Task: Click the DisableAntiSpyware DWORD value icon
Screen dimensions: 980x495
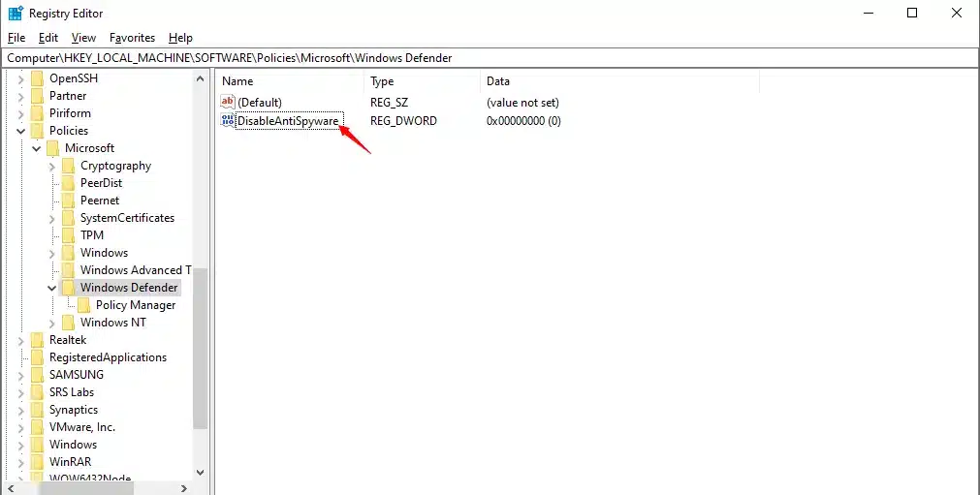Action: pos(228,121)
